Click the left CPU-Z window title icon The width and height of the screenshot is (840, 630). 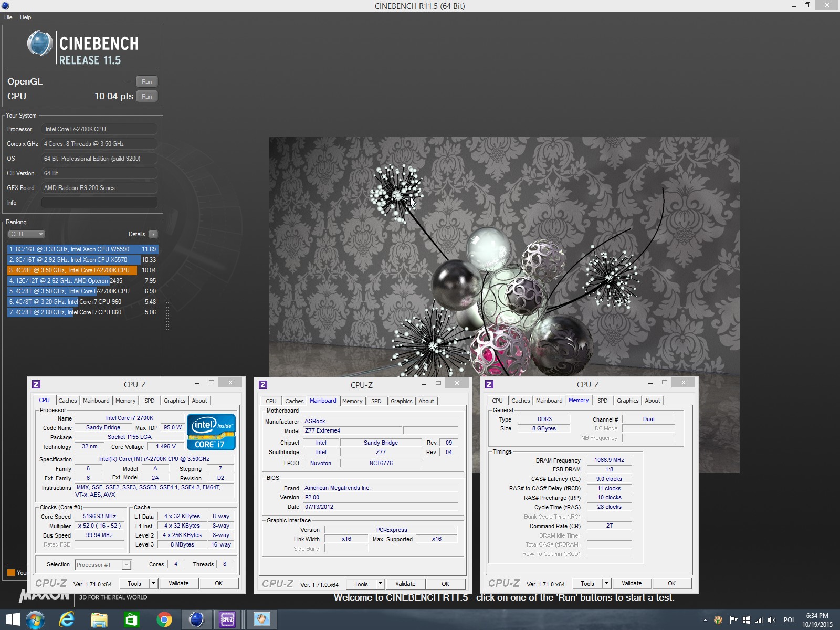click(x=36, y=385)
